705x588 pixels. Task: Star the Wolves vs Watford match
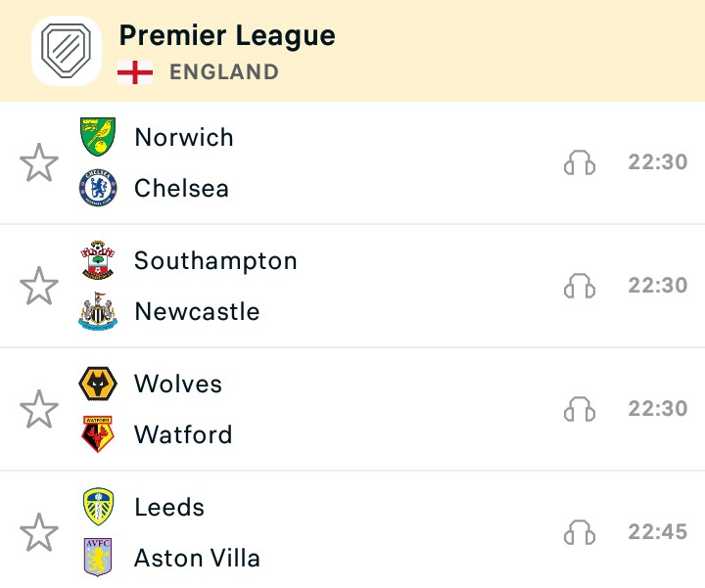coord(39,409)
